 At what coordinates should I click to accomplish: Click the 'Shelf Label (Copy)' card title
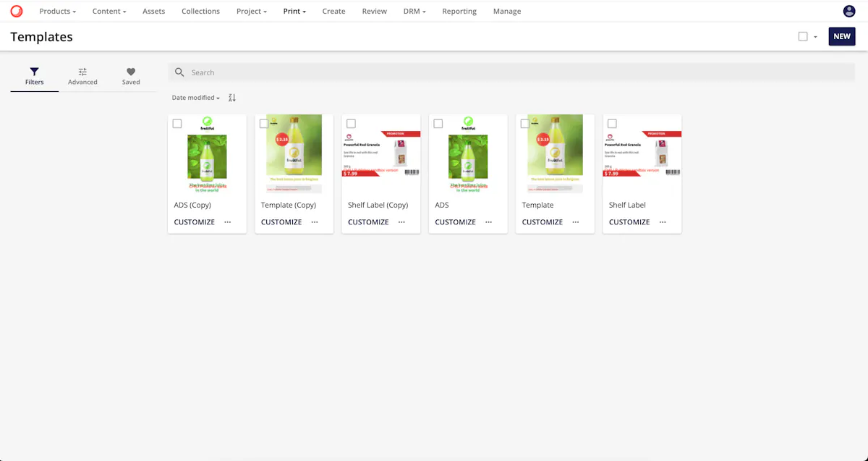coord(378,205)
